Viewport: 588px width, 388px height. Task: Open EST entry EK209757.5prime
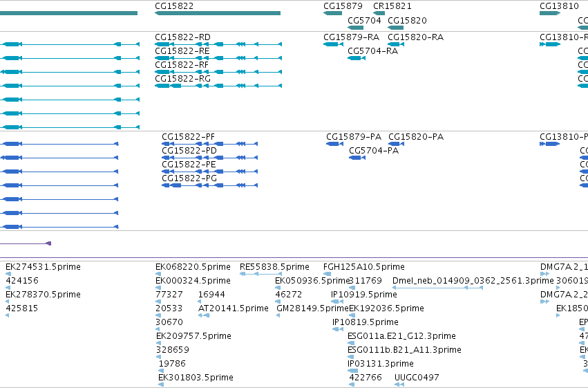tap(193, 336)
